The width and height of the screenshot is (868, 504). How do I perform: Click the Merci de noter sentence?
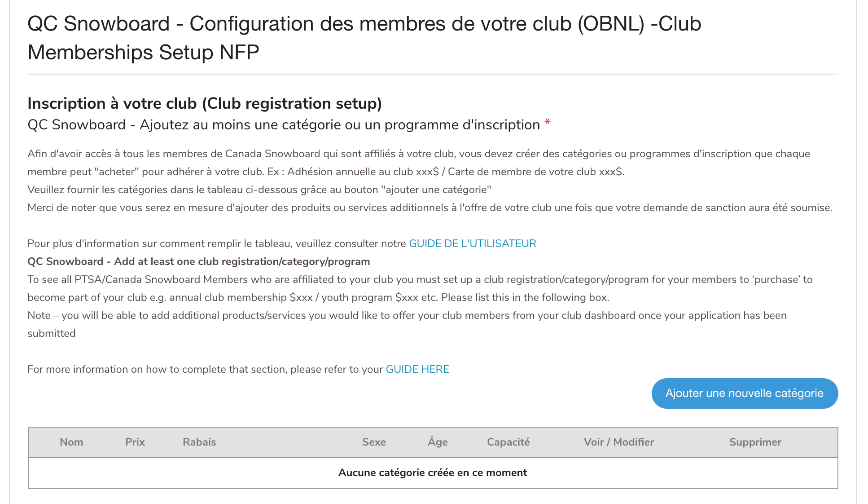pyautogui.click(x=430, y=208)
